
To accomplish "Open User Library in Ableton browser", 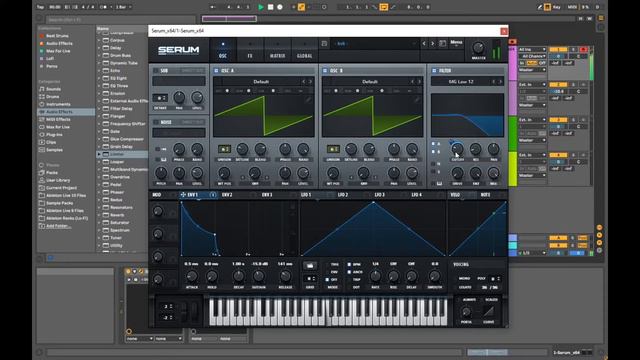I will [58, 180].
